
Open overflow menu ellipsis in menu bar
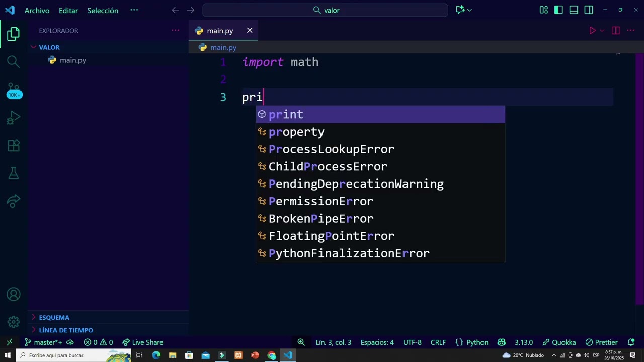point(134,10)
